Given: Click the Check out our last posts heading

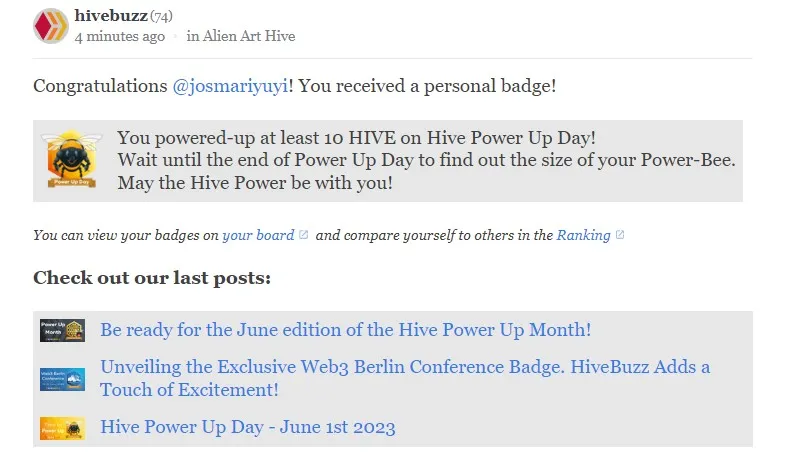Looking at the screenshot, I should (x=152, y=278).
